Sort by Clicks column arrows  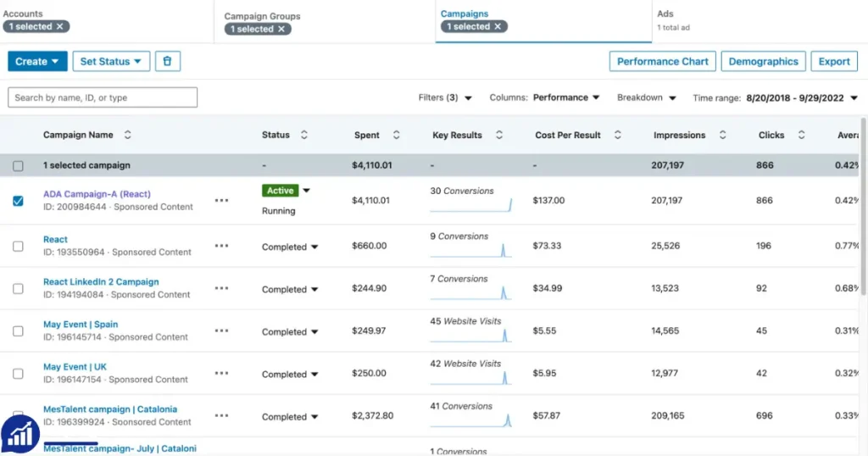(801, 135)
